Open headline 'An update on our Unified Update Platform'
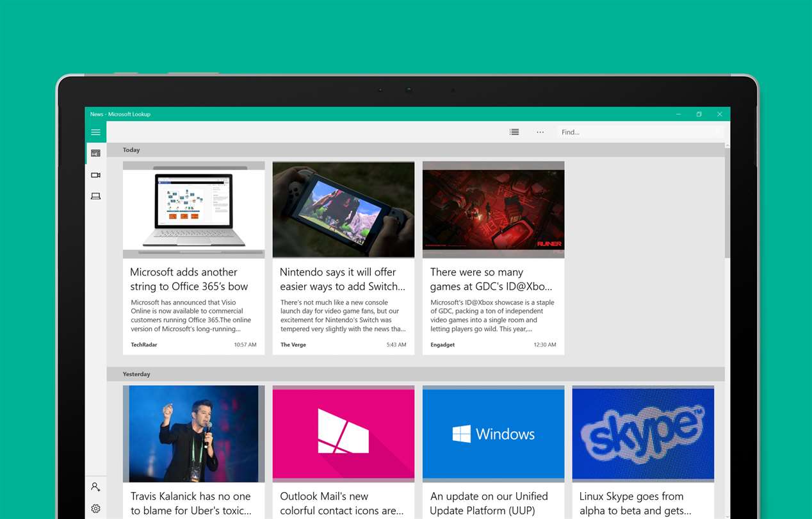 coord(489,504)
